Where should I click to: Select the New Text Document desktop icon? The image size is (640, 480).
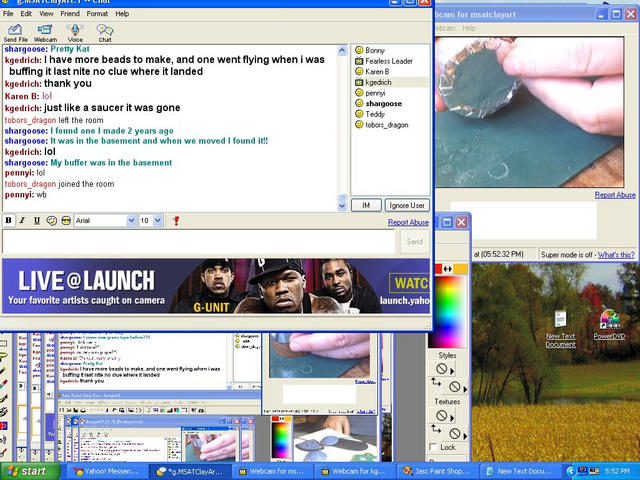coord(561,329)
